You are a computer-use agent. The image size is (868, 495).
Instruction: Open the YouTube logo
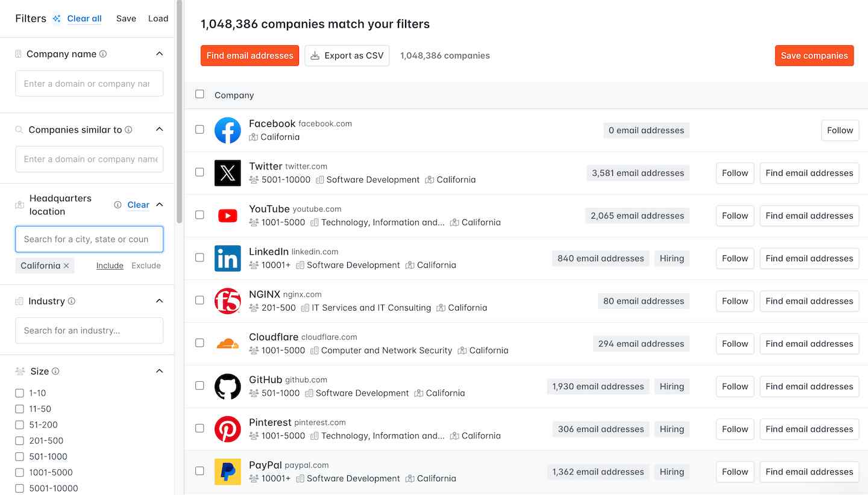click(x=227, y=216)
